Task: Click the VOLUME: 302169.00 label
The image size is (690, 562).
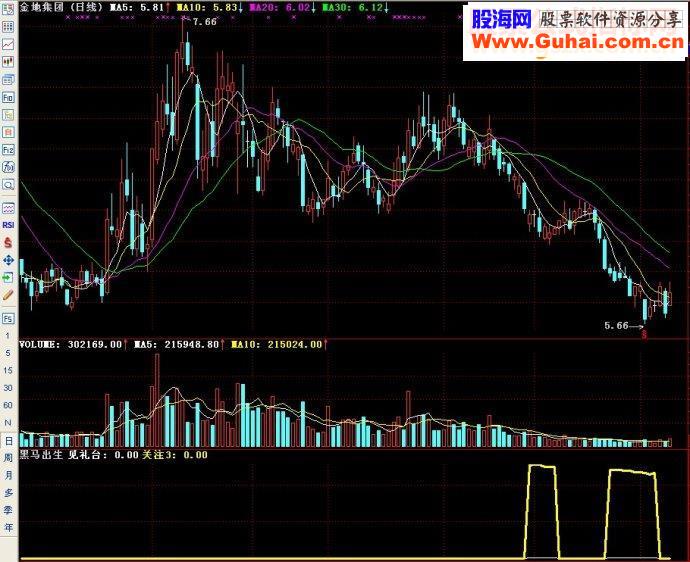Action: coord(70,345)
